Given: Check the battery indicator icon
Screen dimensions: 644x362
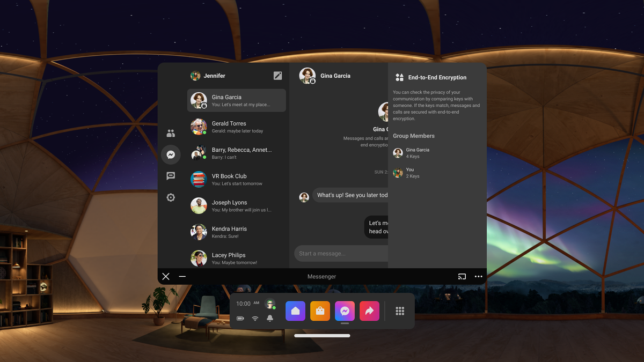Looking at the screenshot, I should [x=240, y=318].
